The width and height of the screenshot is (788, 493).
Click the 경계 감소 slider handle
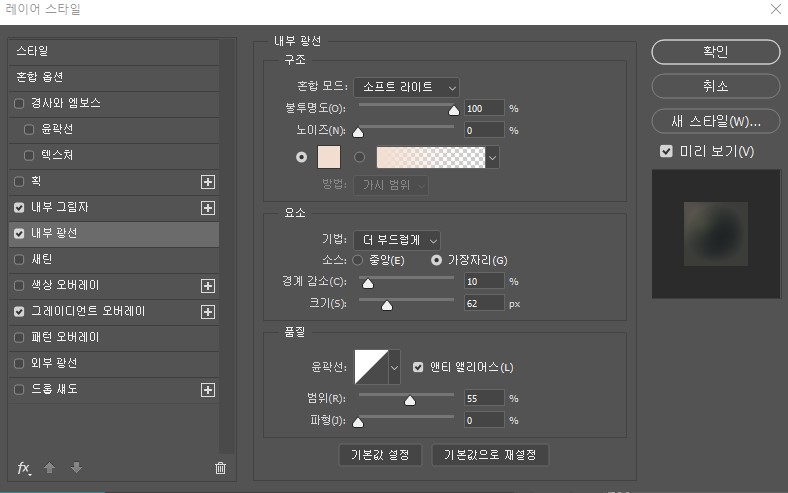(368, 284)
